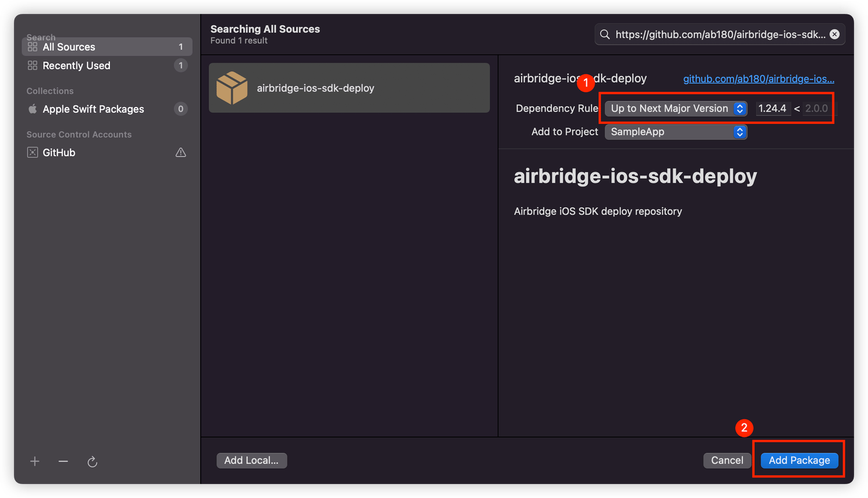Click the Found 1 result text

click(x=239, y=41)
